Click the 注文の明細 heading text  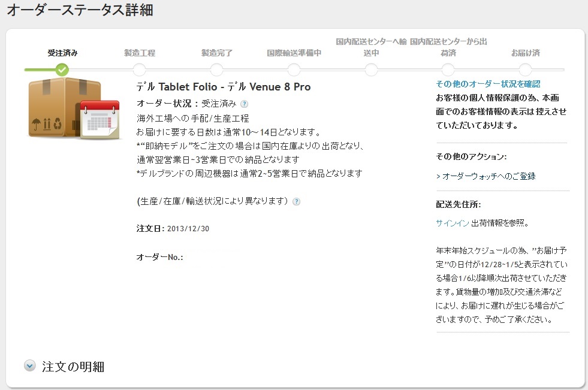pos(73,367)
